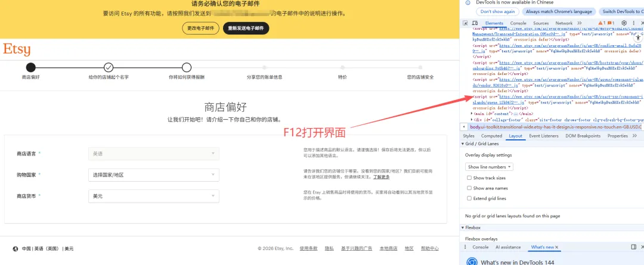Screen dimensions: 644x265
Task: Open the 本地商店 footer link
Action: coord(388,248)
